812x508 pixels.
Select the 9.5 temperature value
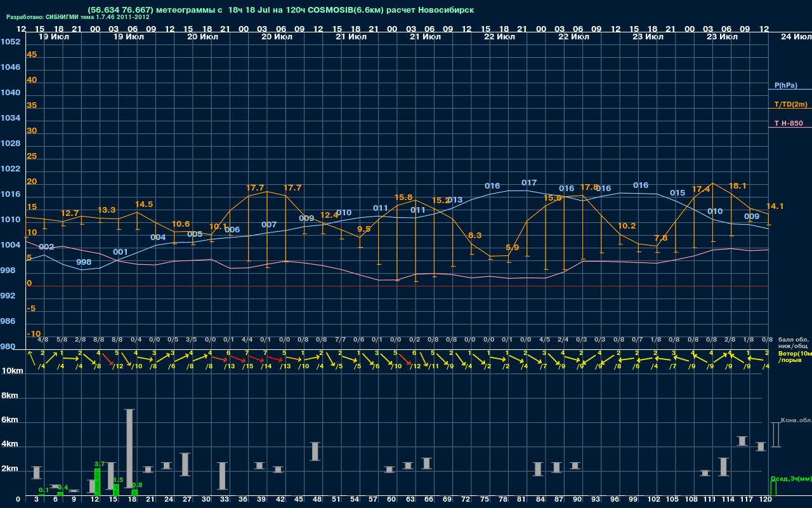364,229
